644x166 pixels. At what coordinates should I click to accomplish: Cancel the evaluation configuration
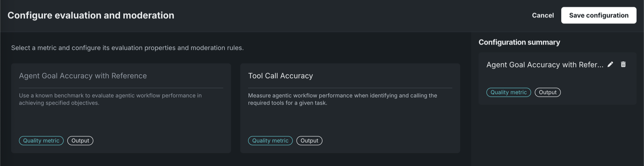pos(543,15)
